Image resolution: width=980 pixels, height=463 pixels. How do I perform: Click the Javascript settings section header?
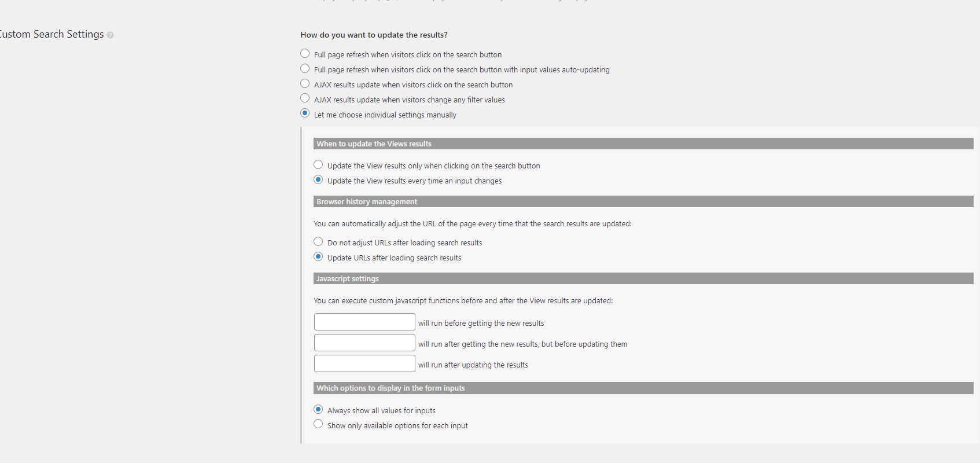coord(643,278)
